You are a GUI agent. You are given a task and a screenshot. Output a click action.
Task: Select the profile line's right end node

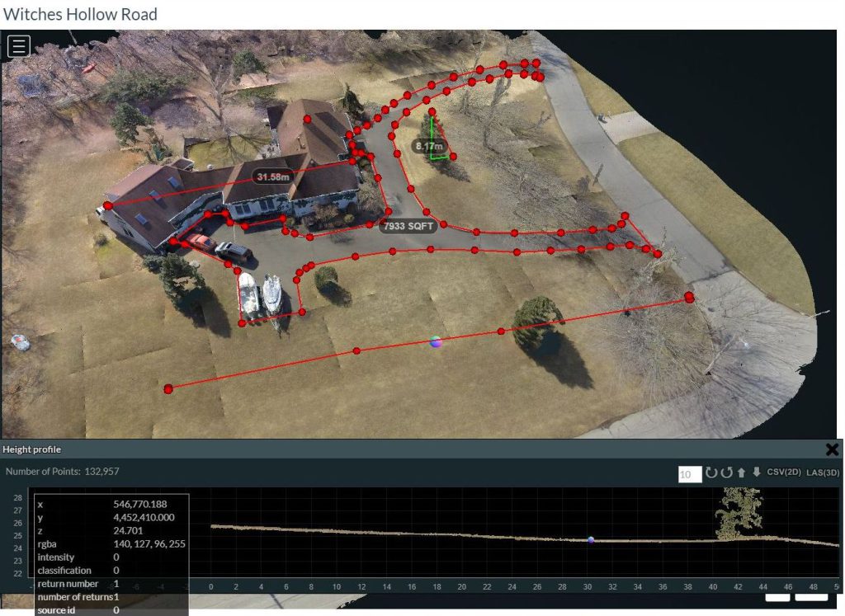click(x=689, y=297)
